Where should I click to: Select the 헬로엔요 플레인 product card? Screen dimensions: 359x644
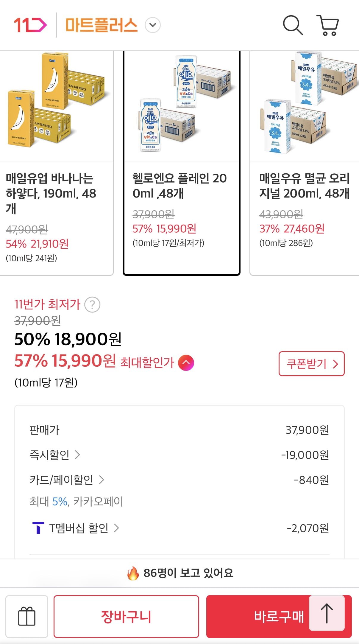(x=181, y=163)
